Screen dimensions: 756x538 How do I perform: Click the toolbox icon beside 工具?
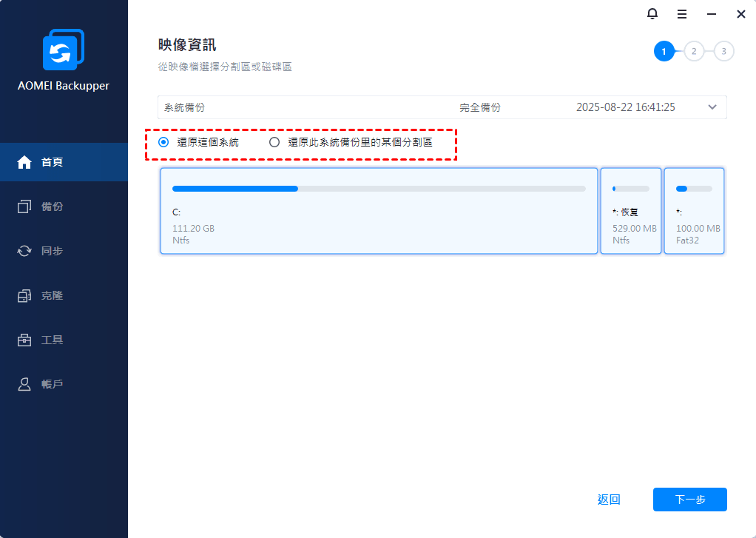pos(24,340)
